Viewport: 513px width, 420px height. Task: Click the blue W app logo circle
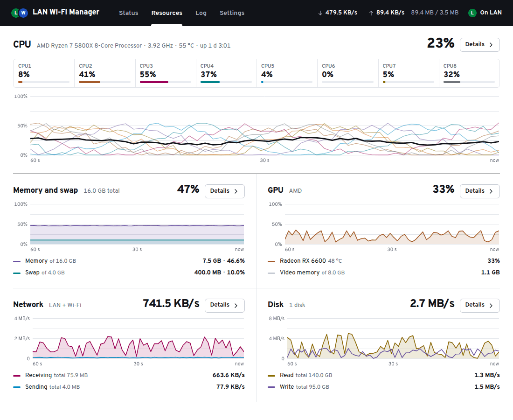23,13
